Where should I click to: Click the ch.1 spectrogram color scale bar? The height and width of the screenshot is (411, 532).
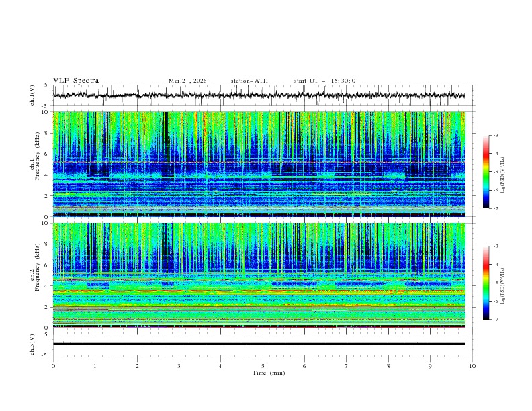(x=486, y=171)
